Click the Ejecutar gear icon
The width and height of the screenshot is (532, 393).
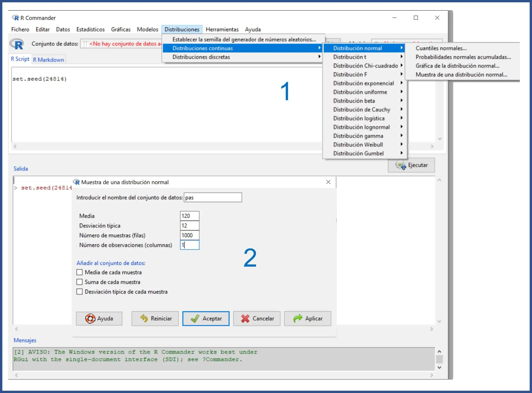[x=401, y=165]
